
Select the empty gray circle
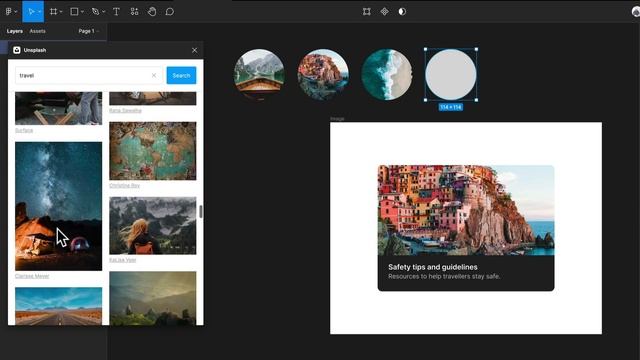pos(451,75)
